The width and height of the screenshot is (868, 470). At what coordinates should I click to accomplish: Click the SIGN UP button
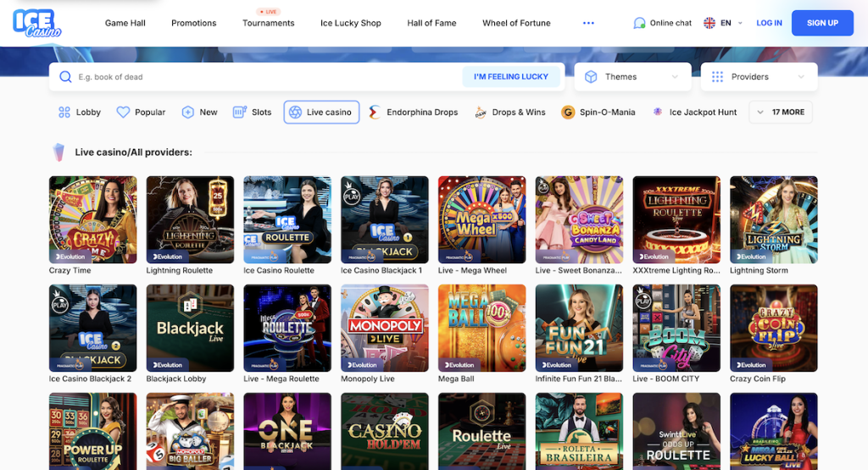822,23
